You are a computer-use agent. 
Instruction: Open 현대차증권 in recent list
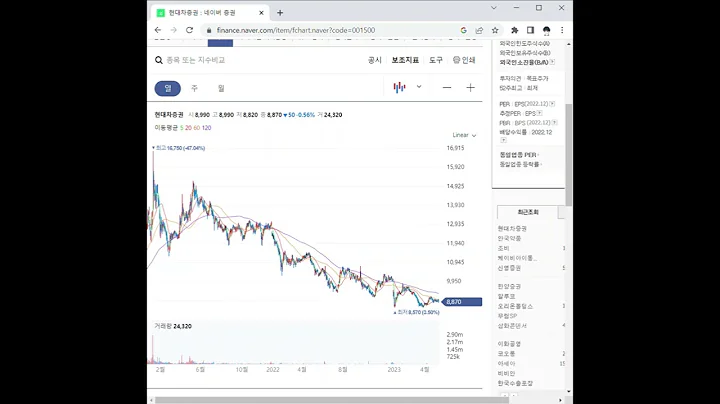(x=512, y=229)
